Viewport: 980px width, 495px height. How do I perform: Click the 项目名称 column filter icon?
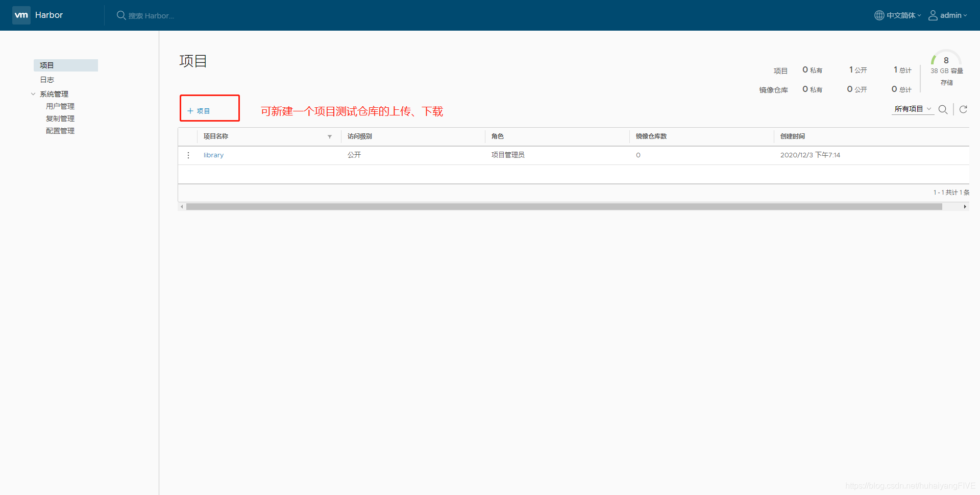coord(330,136)
